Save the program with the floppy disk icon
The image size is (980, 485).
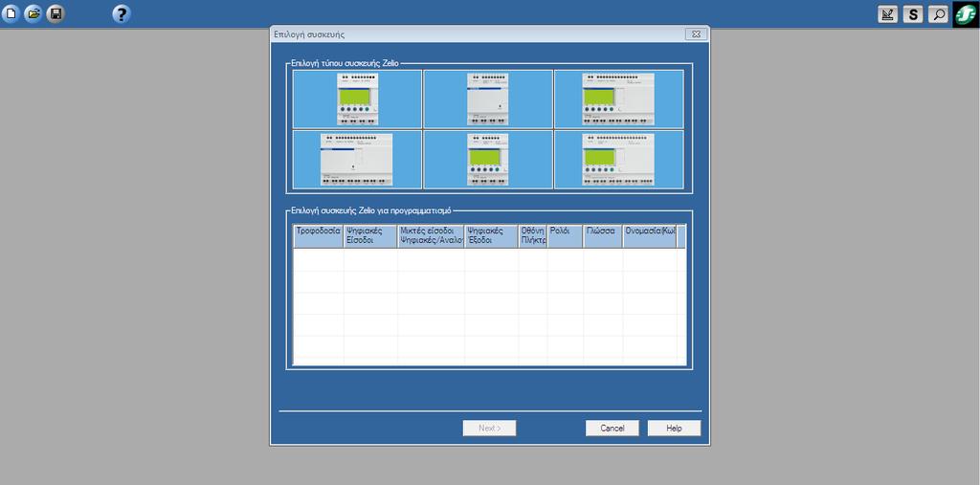tap(56, 13)
